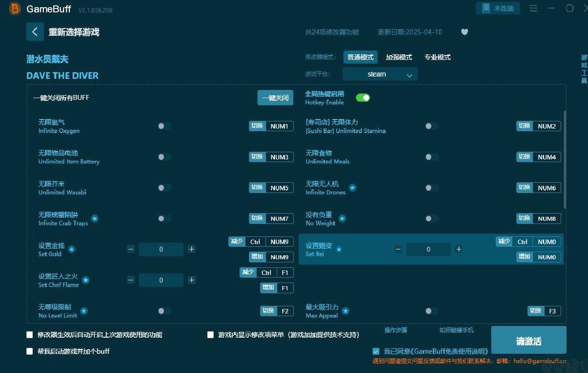Toggle Infinite Crab Traps switch
Image resolution: width=588 pixels, height=373 pixels.
[x=164, y=219]
